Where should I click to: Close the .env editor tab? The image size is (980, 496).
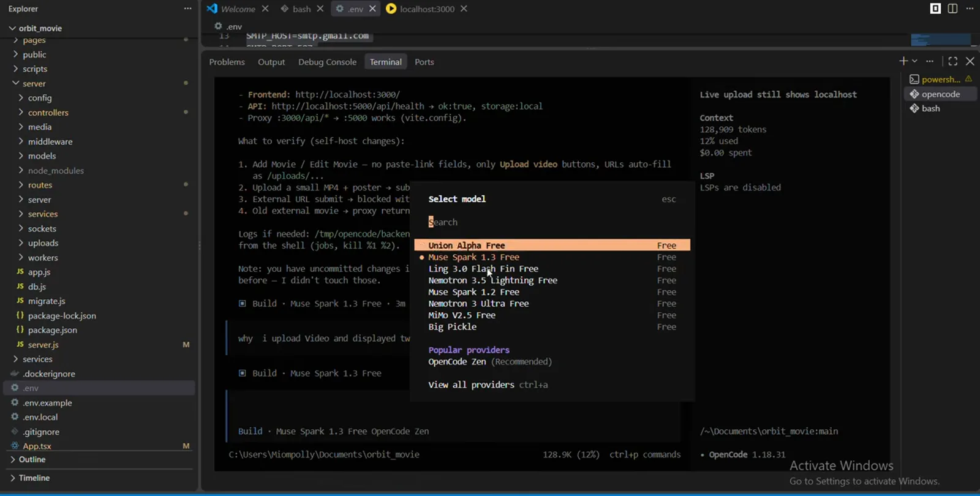(x=372, y=9)
